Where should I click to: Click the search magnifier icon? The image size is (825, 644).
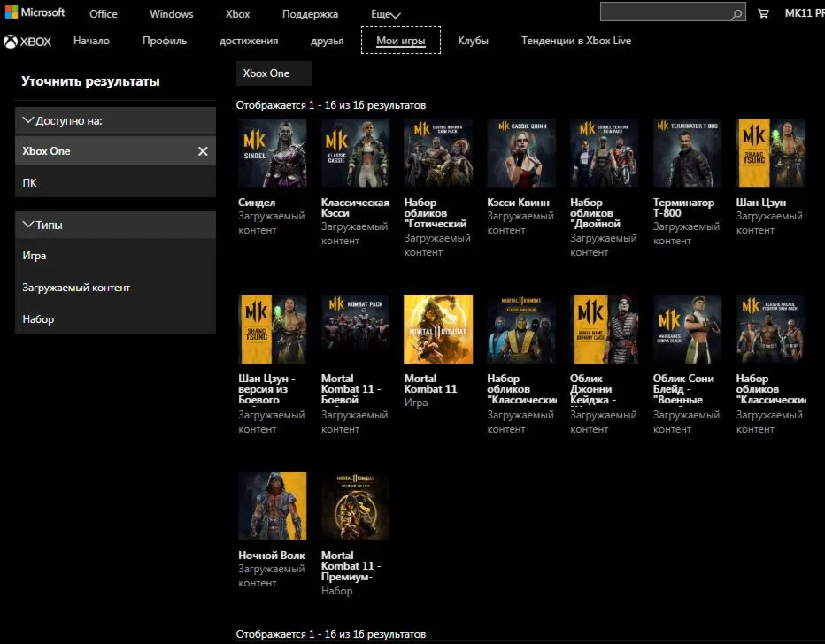[736, 14]
